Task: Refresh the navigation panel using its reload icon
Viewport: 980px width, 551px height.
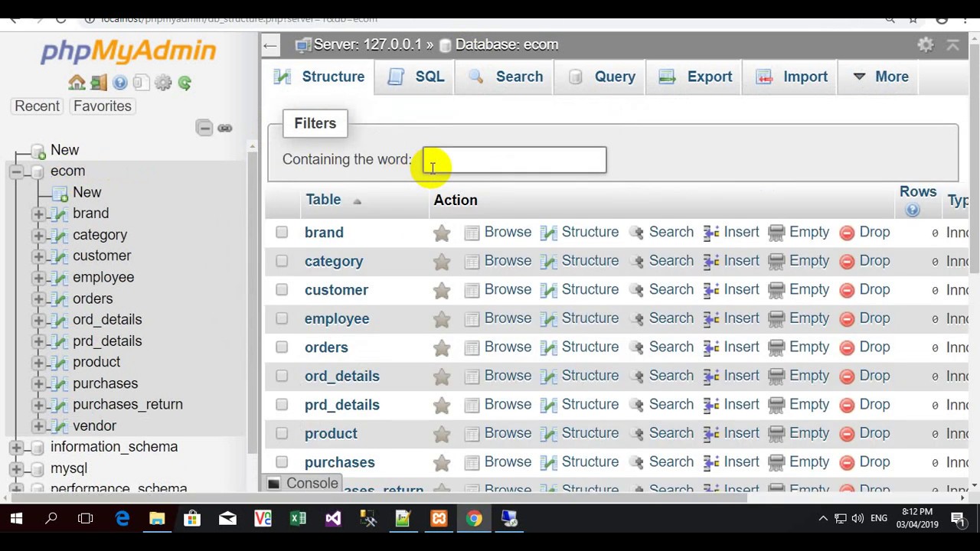Action: point(184,83)
